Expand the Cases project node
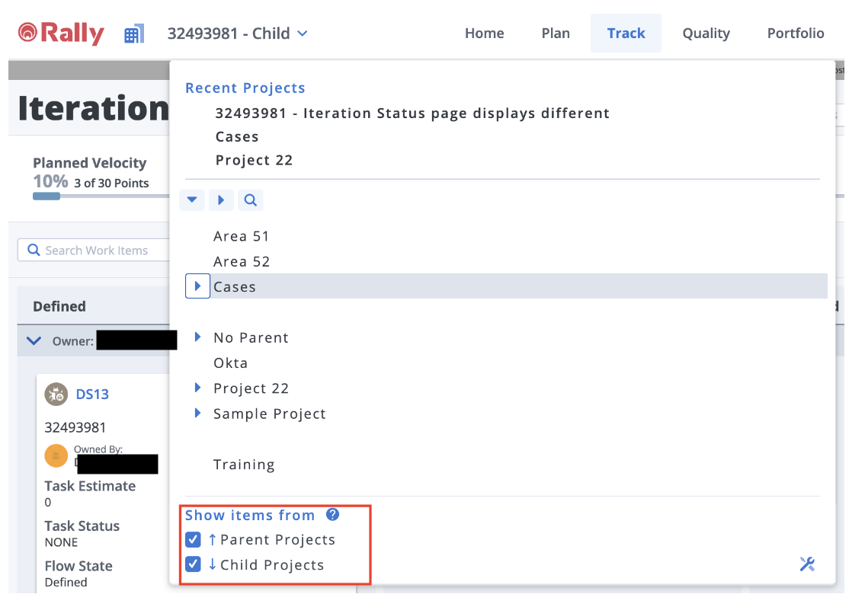The height and width of the screenshot is (607, 868). (x=197, y=286)
